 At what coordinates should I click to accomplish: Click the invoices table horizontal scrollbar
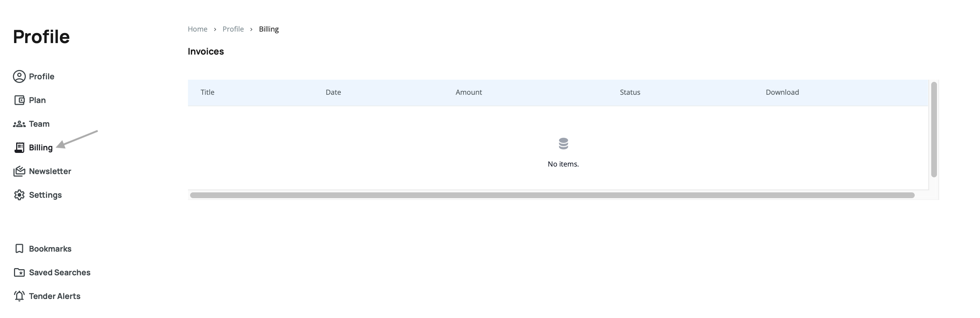coord(552,195)
